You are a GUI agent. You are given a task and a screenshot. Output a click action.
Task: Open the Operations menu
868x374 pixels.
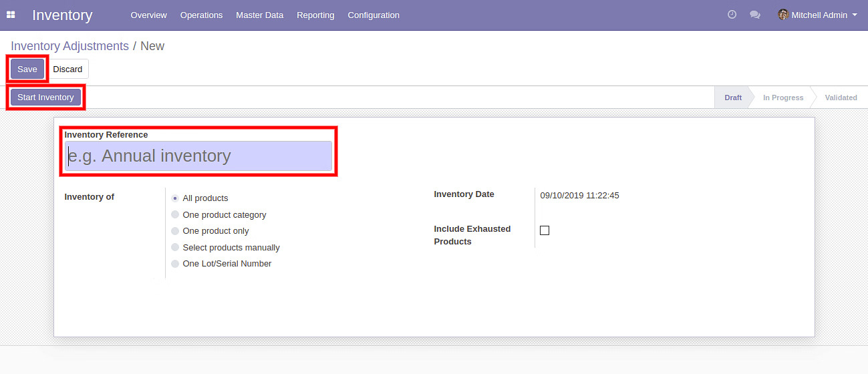201,15
